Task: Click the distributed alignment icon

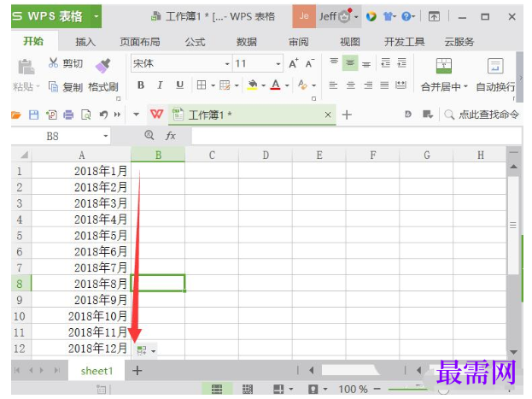Action: tap(400, 85)
